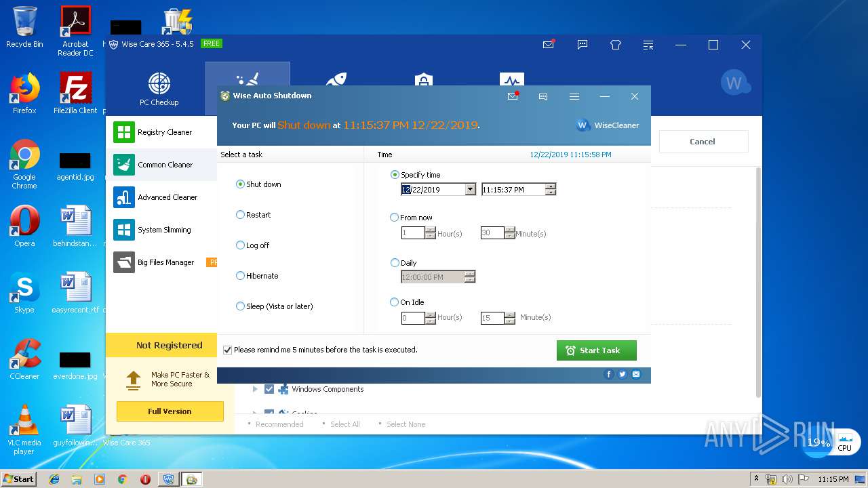Click the Wise Care 365 user avatar
The width and height of the screenshot is (868, 488).
734,83
